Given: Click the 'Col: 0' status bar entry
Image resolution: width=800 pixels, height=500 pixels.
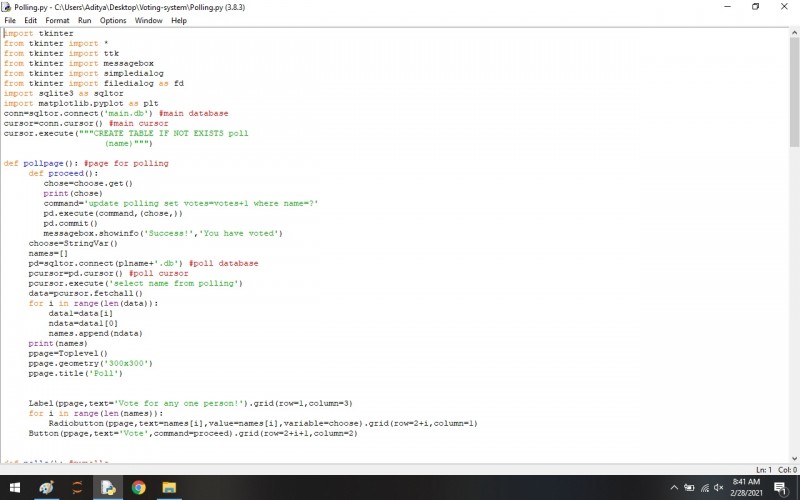Looking at the screenshot, I should click(788, 469).
